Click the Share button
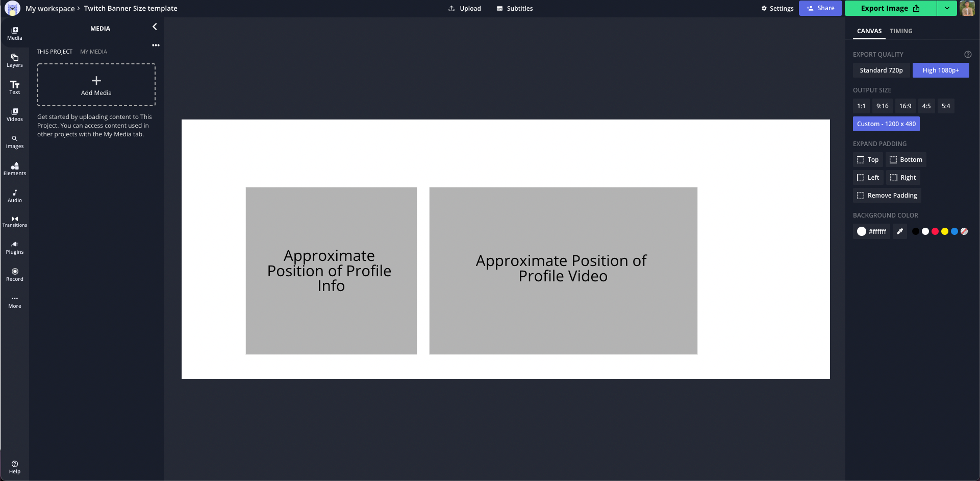This screenshot has height=481, width=980. tap(820, 8)
